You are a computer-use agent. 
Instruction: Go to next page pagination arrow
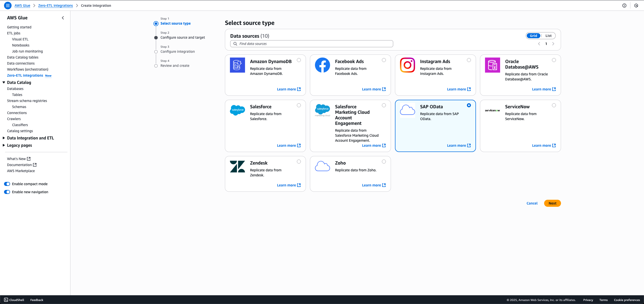(553, 44)
